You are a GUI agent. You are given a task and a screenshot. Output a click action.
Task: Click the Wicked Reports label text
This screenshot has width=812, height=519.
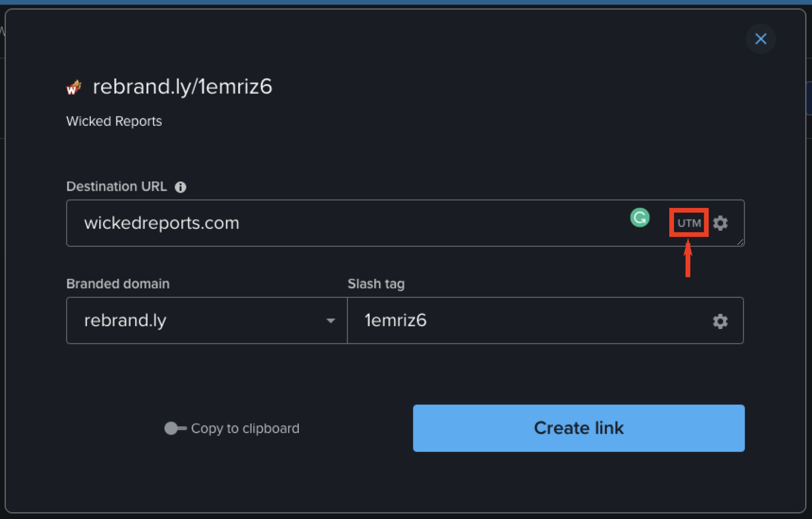click(x=113, y=121)
